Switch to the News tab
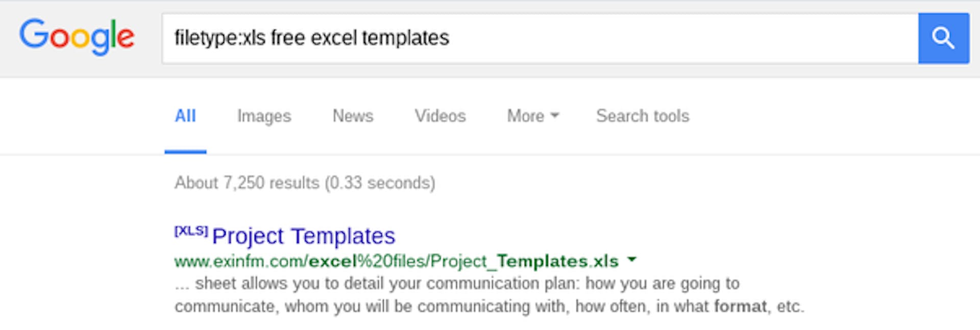The image size is (980, 330). coord(353,116)
